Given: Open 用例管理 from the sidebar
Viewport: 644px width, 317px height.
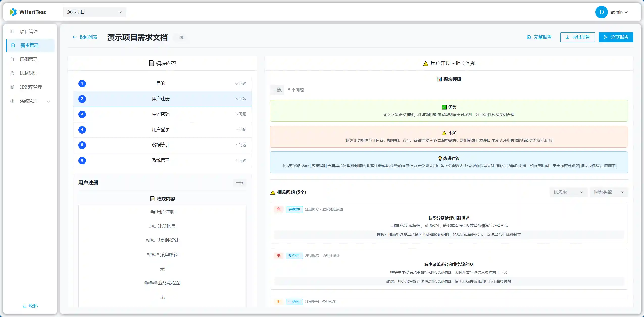Looking at the screenshot, I should (x=29, y=59).
